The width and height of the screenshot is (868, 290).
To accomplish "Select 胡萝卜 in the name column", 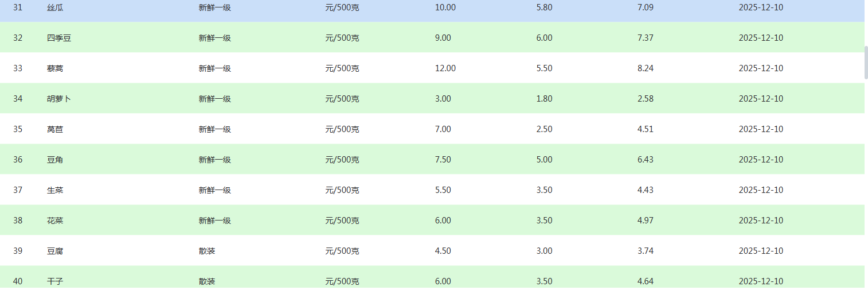I will (x=59, y=99).
